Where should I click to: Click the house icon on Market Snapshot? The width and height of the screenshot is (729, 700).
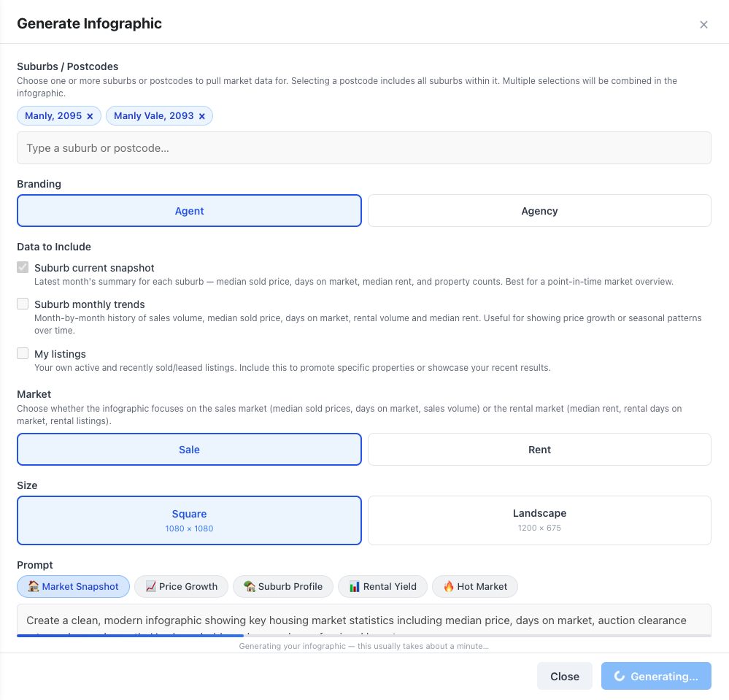pos(33,586)
